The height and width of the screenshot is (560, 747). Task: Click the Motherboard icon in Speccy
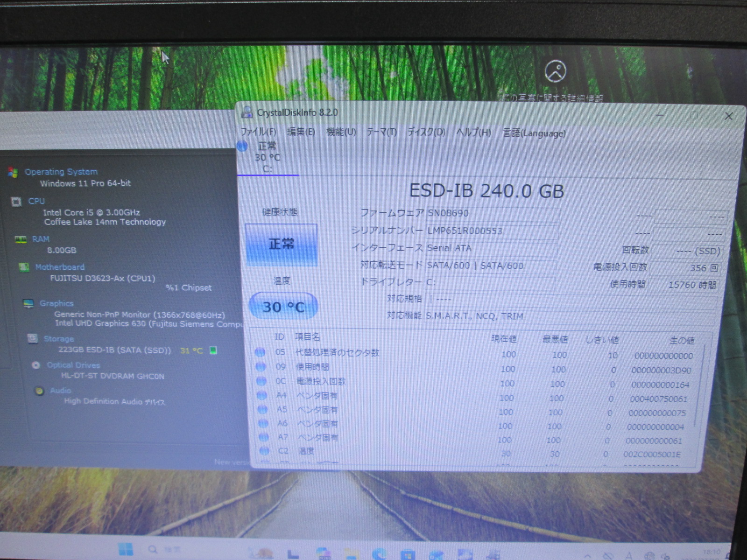(x=24, y=267)
